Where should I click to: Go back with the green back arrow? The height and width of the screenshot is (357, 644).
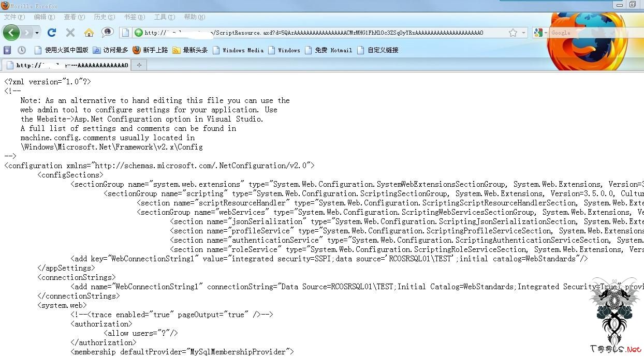[11, 33]
